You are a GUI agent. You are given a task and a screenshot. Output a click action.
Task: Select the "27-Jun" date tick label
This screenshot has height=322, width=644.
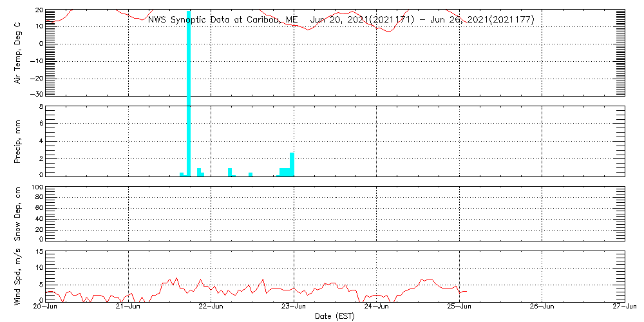tap(624, 307)
